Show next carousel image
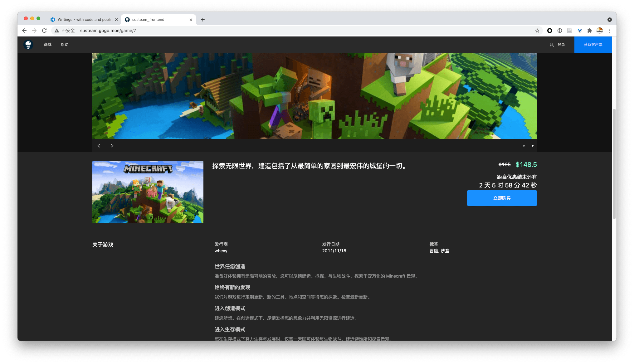Image resolution: width=634 pixels, height=364 pixels. pos(112,146)
